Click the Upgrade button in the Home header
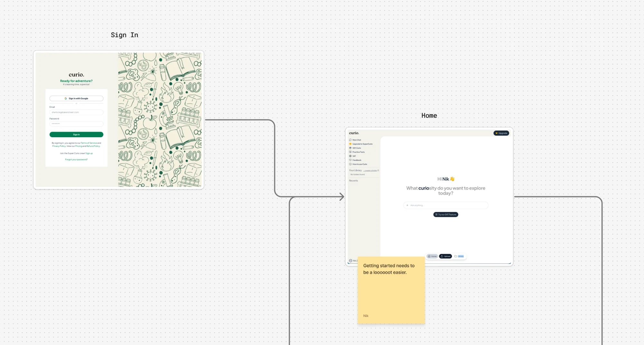The width and height of the screenshot is (644, 345). 501,133
